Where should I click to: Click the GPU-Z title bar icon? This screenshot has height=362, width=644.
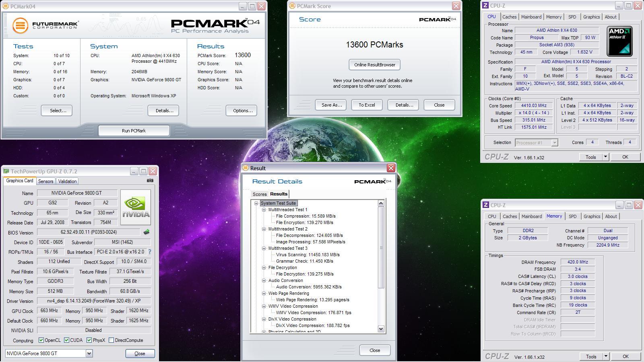pos(6,171)
